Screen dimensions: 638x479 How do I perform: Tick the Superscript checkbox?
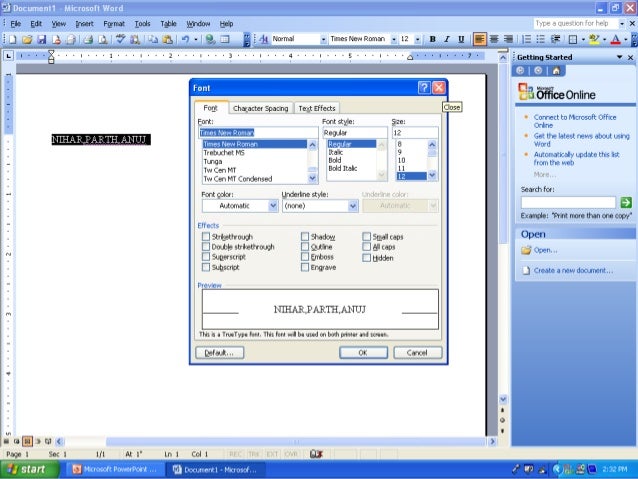click(206, 257)
